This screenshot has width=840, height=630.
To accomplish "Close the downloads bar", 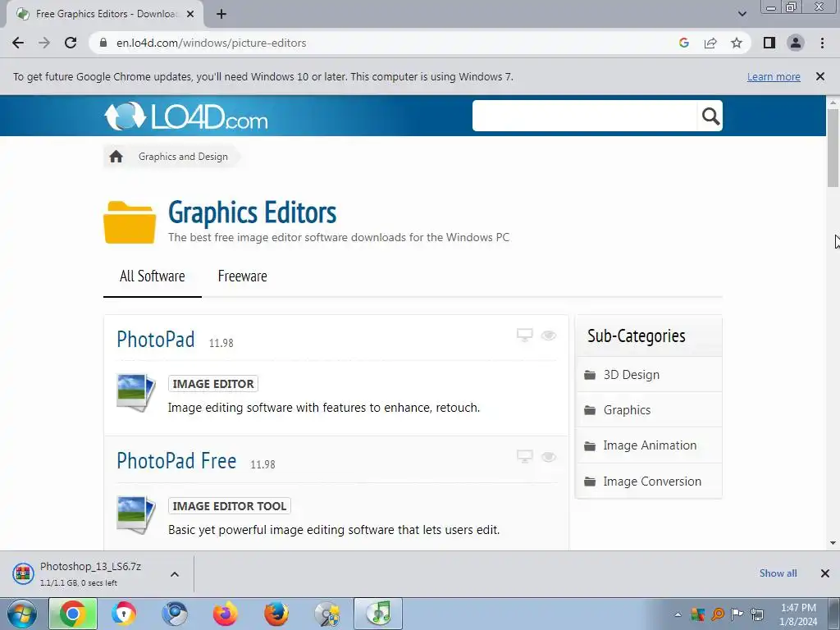I will coord(825,573).
